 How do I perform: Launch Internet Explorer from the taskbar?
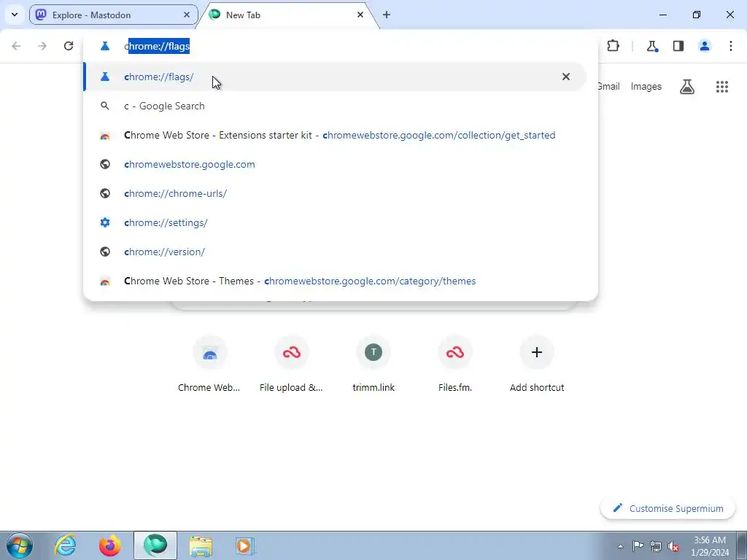(x=65, y=545)
